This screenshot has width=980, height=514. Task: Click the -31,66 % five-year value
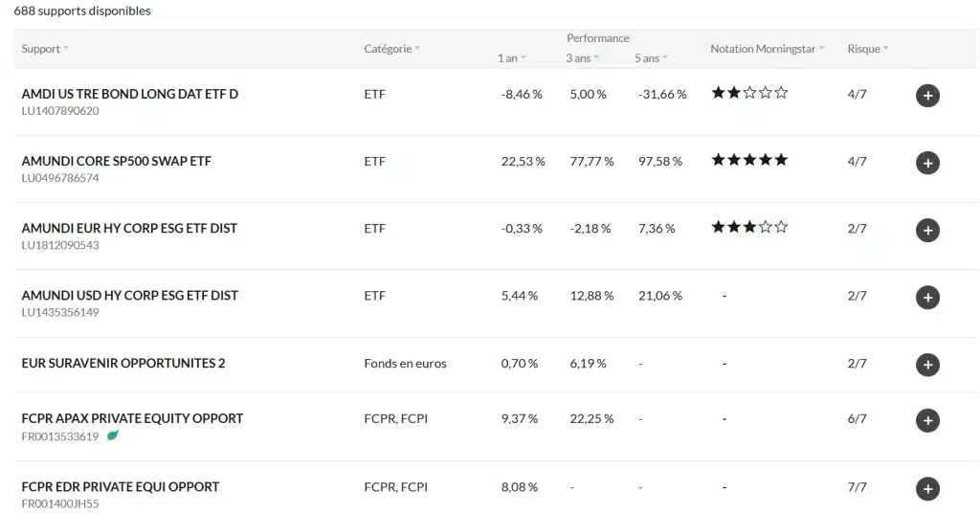662,95
